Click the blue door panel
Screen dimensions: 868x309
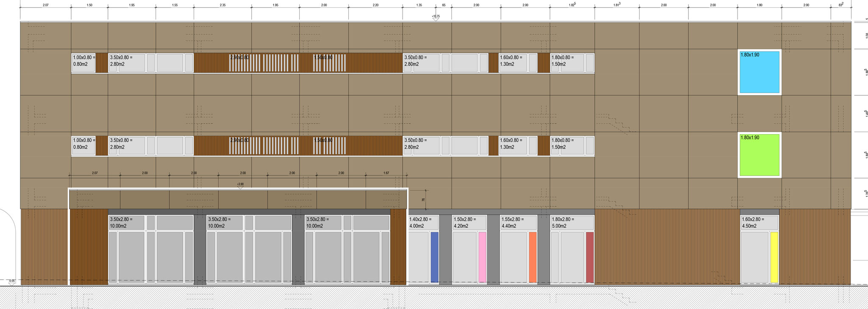[x=434, y=257]
